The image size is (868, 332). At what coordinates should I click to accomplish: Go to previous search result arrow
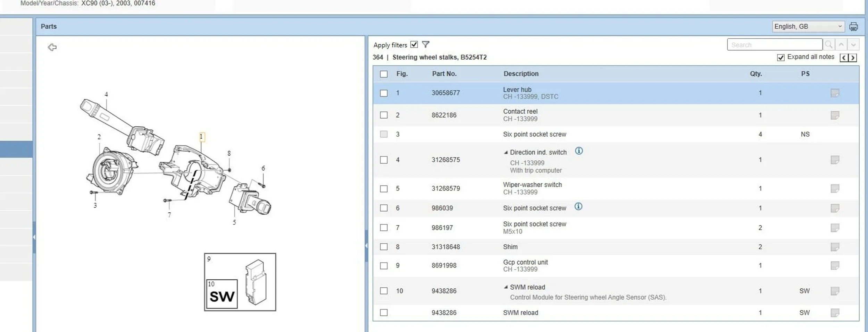[x=841, y=45]
